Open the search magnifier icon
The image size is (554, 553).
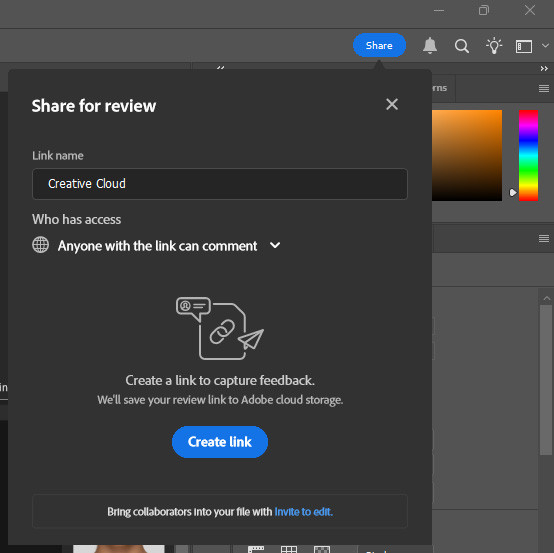click(x=461, y=46)
